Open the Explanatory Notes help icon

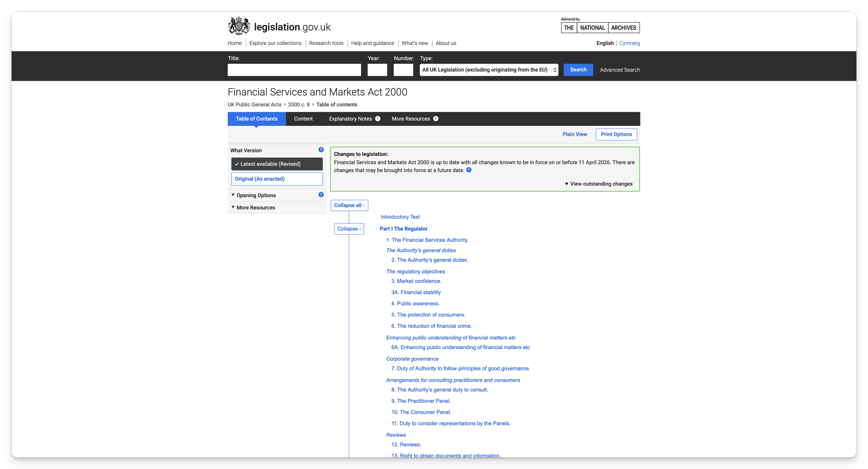point(378,118)
